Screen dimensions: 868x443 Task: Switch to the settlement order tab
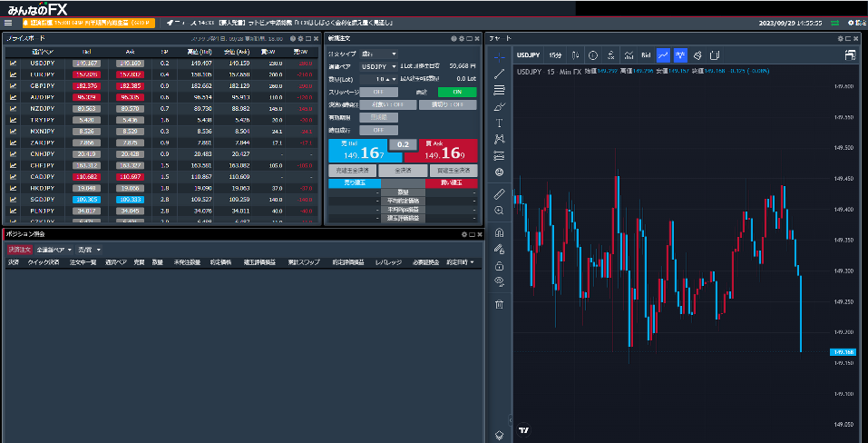[18, 250]
